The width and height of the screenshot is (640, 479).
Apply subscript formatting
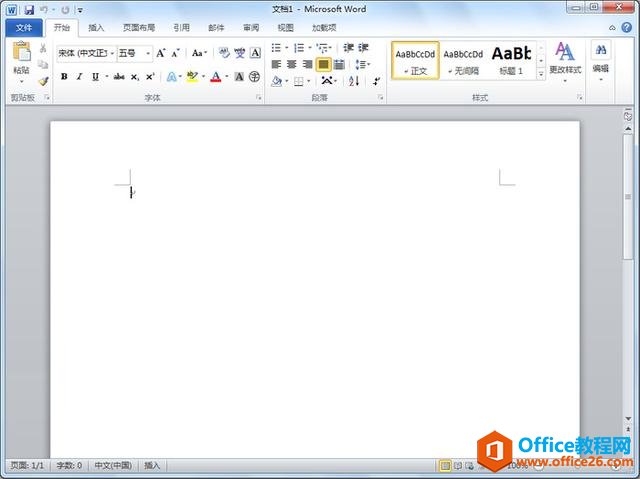click(135, 76)
